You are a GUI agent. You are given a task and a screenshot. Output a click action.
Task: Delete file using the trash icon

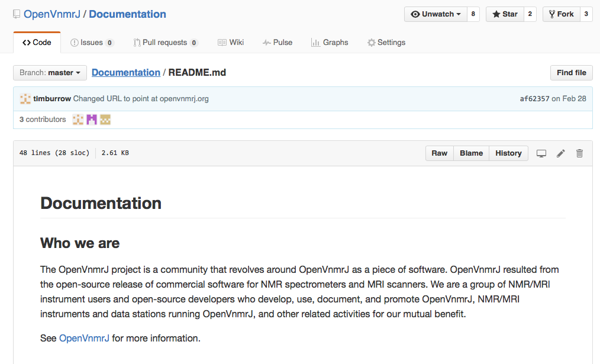(579, 153)
